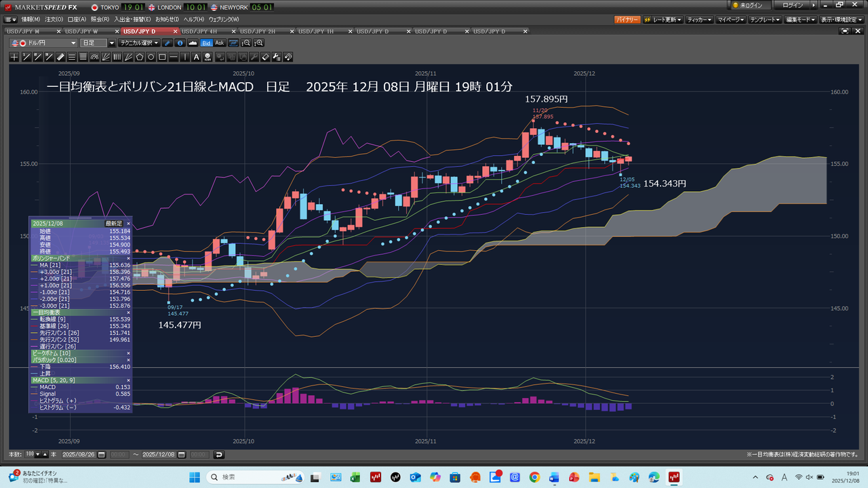Switch to the USD/JPY 4H tab
Screen dimensions: 868x488
[199, 31]
